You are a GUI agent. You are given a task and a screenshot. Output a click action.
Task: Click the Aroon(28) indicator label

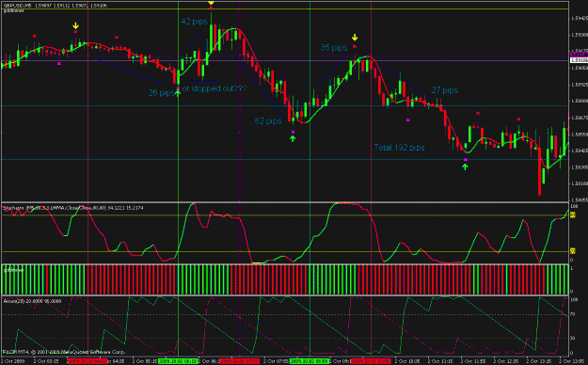(32, 301)
